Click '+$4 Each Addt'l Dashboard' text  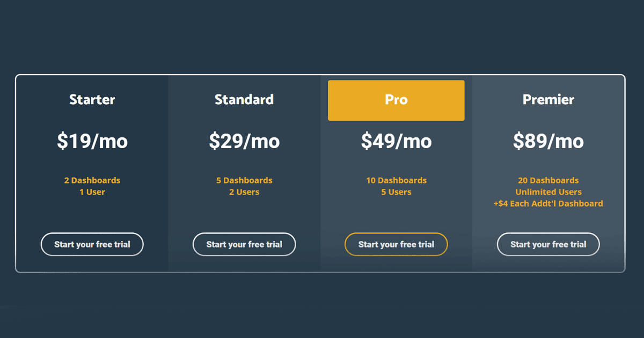(548, 204)
